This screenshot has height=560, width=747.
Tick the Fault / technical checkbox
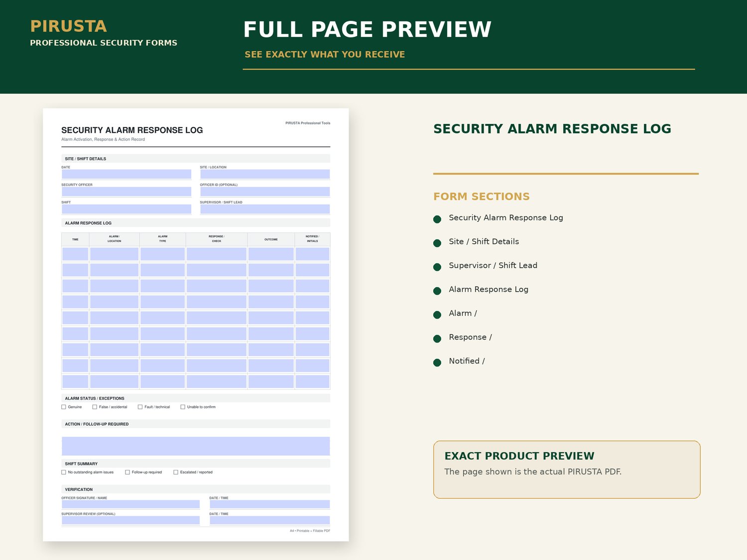pyautogui.click(x=140, y=407)
